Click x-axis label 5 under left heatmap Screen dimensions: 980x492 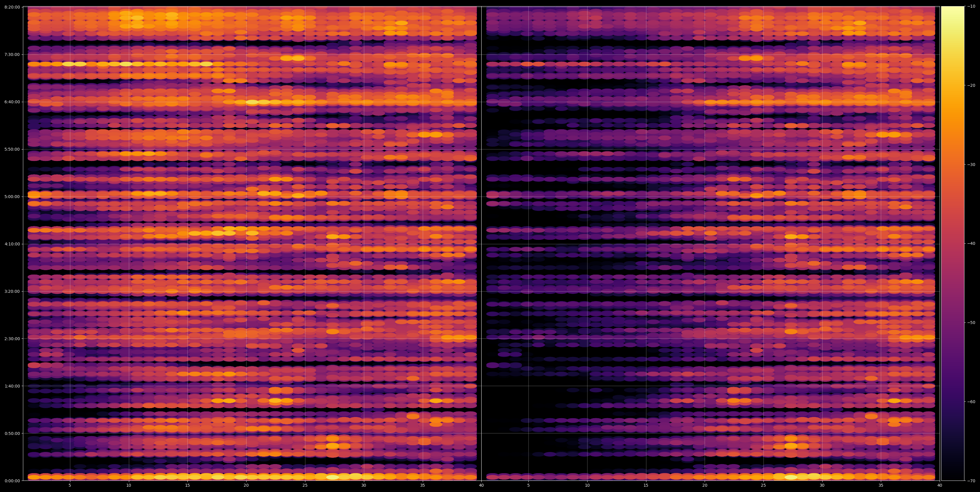70,486
